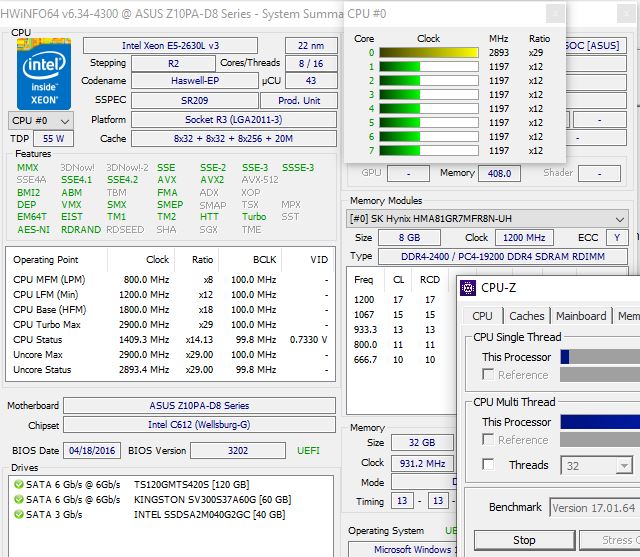
Task: Click Core 0 clock bar in CPU #0 window
Action: [x=429, y=53]
